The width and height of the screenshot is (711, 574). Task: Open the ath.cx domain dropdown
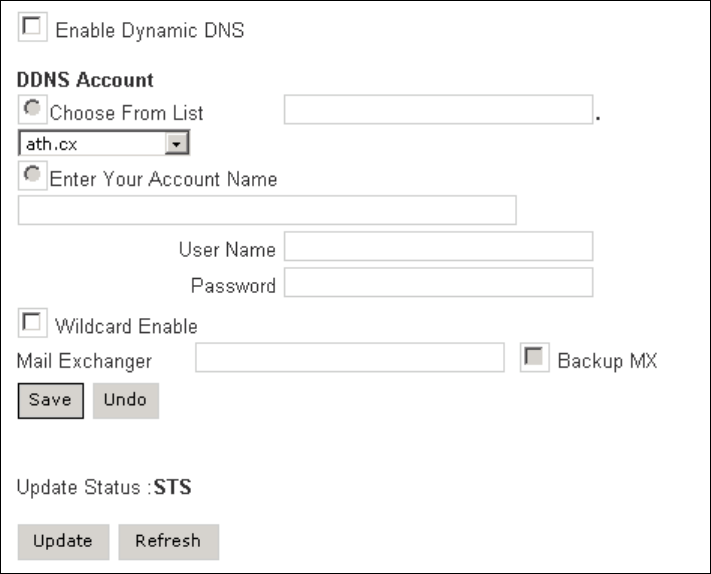point(103,143)
